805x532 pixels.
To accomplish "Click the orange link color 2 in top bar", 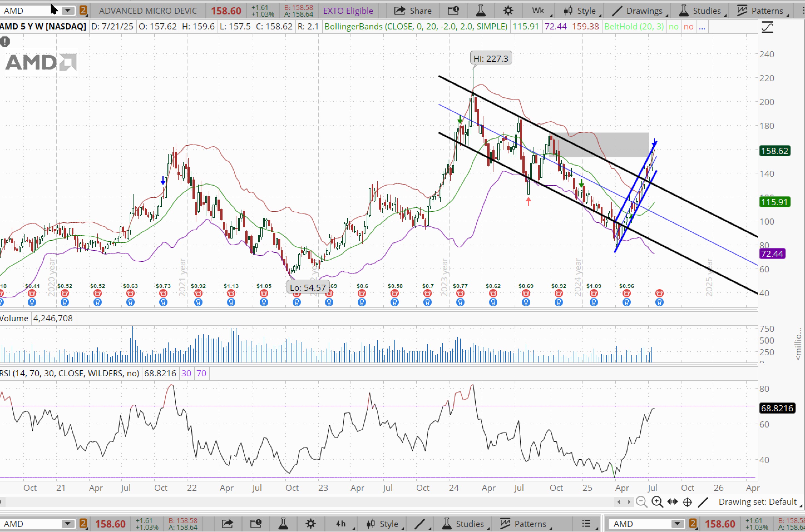I will tap(83, 11).
